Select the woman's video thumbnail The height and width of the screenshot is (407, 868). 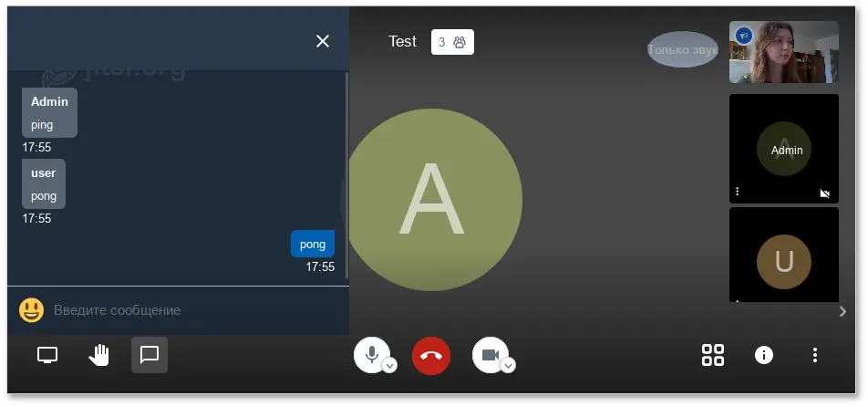point(784,52)
